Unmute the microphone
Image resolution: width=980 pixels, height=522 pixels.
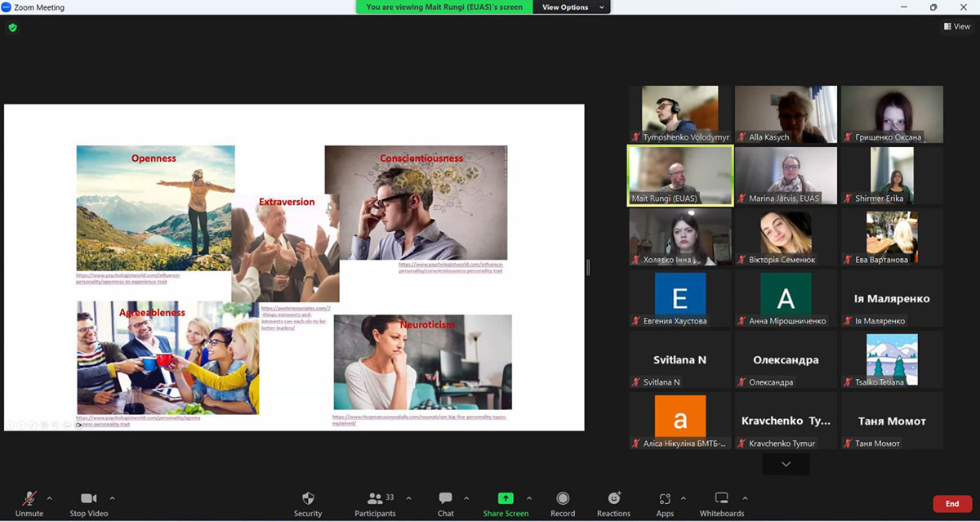[29, 504]
